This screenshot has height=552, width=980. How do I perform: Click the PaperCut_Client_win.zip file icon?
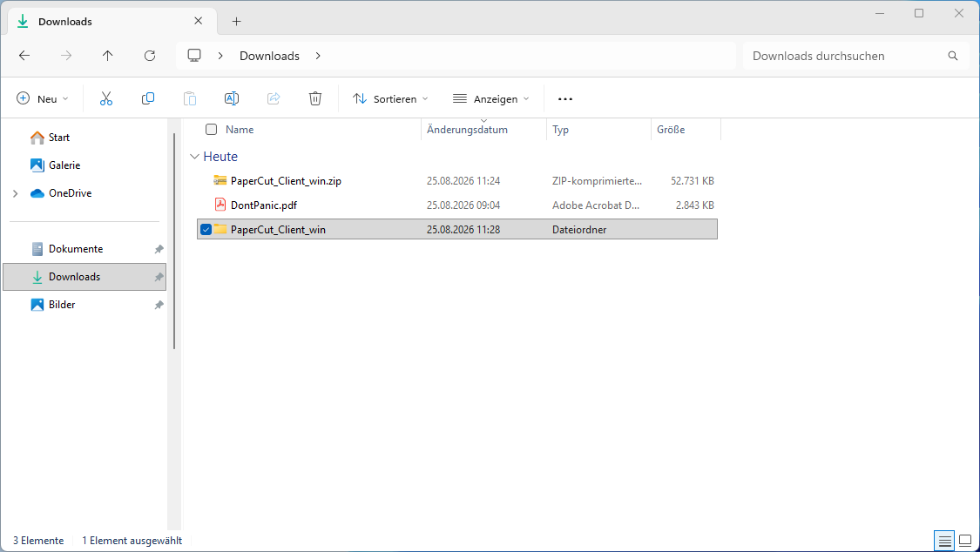coord(220,180)
